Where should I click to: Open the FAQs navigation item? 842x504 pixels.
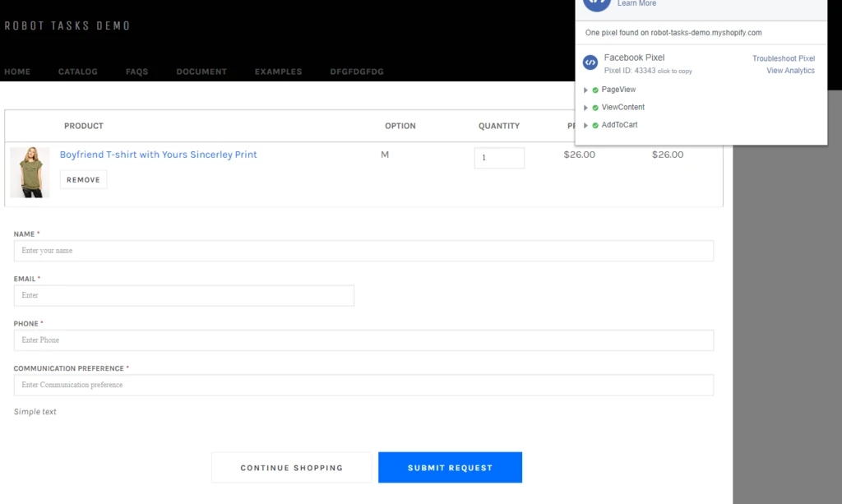136,72
